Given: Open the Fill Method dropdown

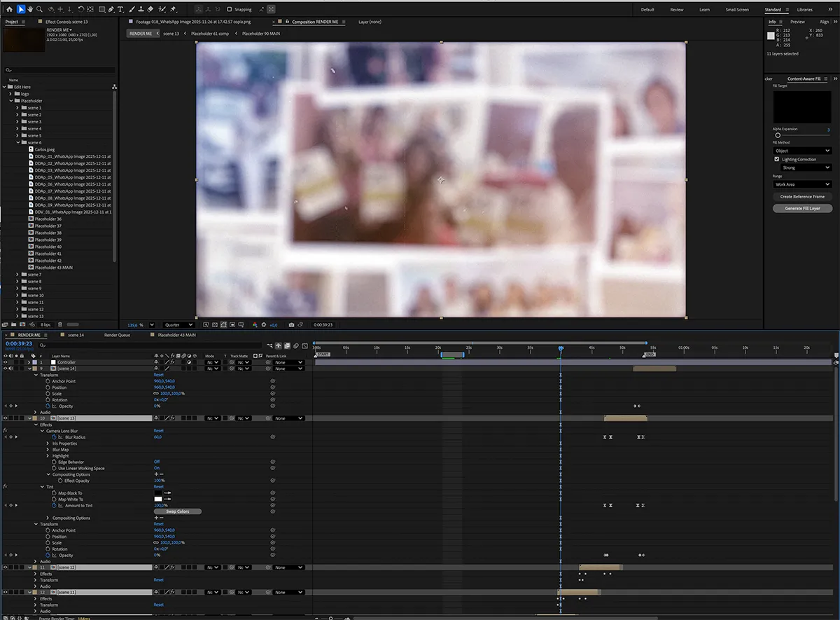Looking at the screenshot, I should [x=802, y=151].
